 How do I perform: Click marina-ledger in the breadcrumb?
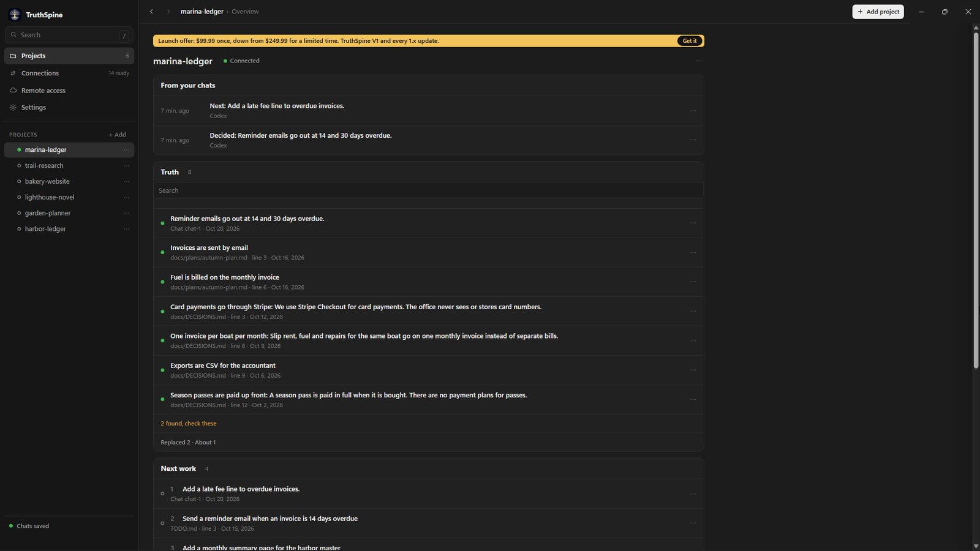202,12
